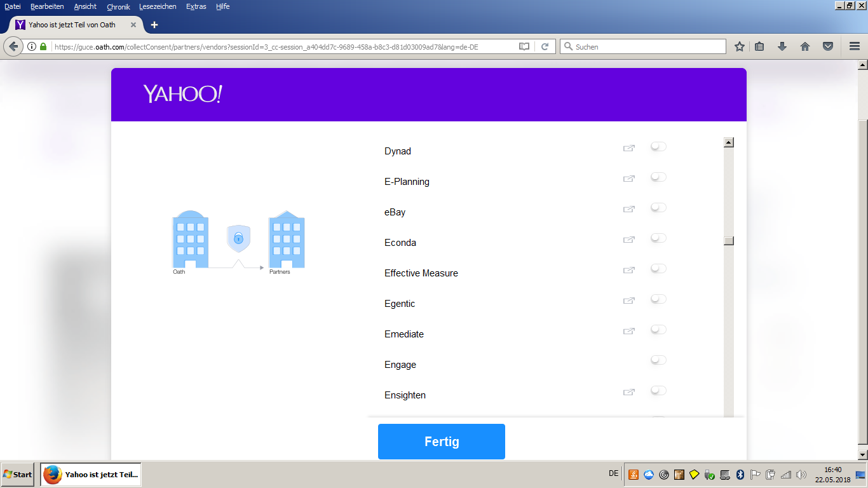This screenshot has height=488, width=868.
Task: Open the Datei menu
Action: tap(13, 6)
